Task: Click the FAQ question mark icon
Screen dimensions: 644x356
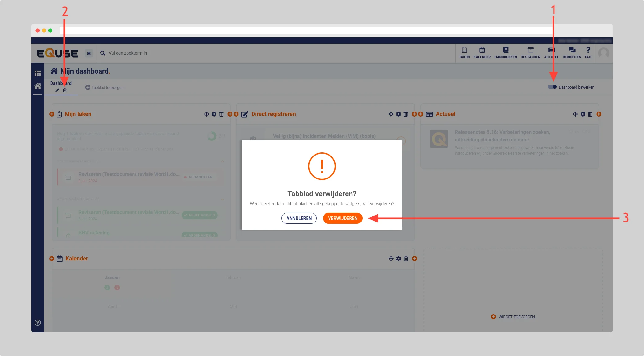Action: coord(588,52)
